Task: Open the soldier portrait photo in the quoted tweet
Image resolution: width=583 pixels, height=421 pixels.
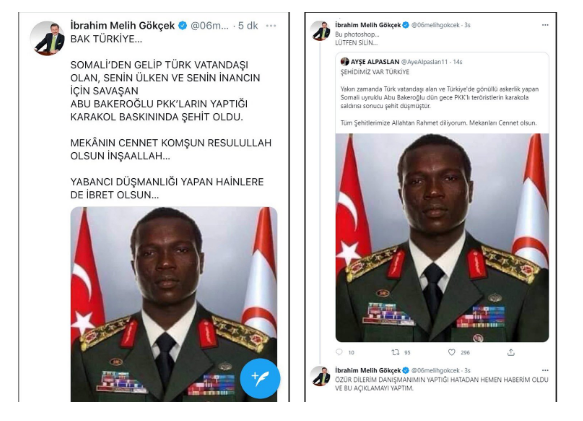Action: [x=442, y=238]
